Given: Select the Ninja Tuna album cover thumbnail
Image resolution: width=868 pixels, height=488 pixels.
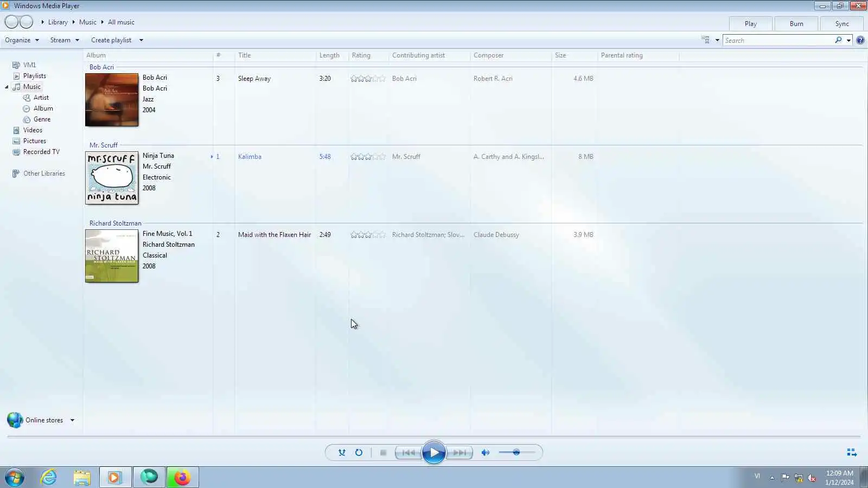Looking at the screenshot, I should pos(112,178).
